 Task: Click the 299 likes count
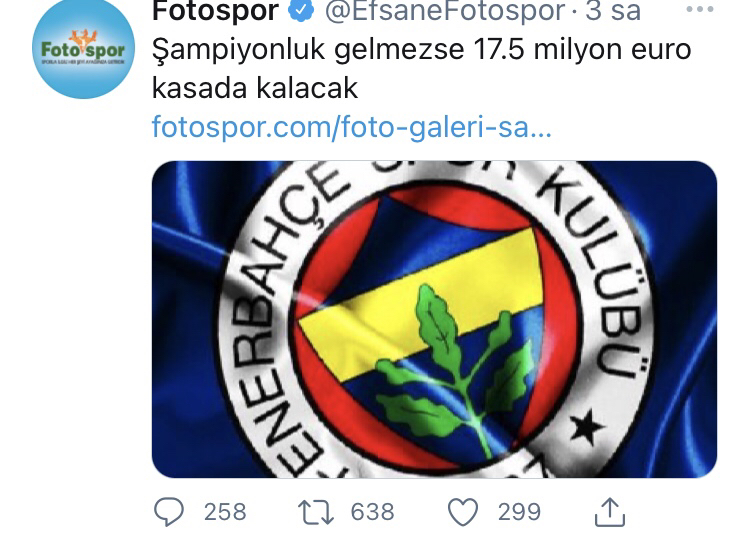[x=519, y=512]
